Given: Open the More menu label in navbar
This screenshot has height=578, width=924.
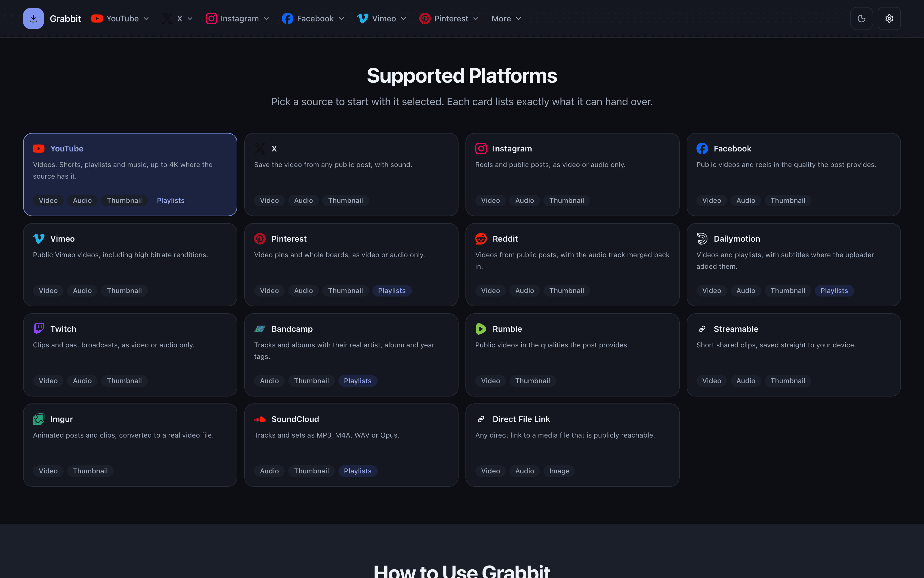Looking at the screenshot, I should 501,18.
